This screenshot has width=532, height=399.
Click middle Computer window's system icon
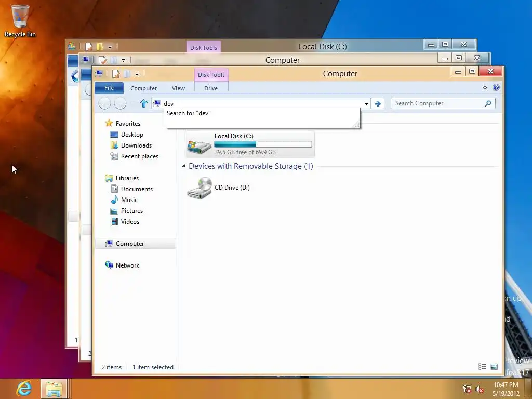click(x=86, y=60)
